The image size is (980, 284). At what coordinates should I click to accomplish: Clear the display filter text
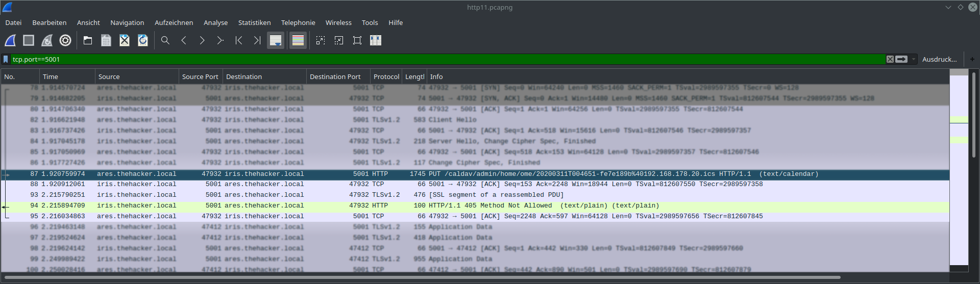890,59
